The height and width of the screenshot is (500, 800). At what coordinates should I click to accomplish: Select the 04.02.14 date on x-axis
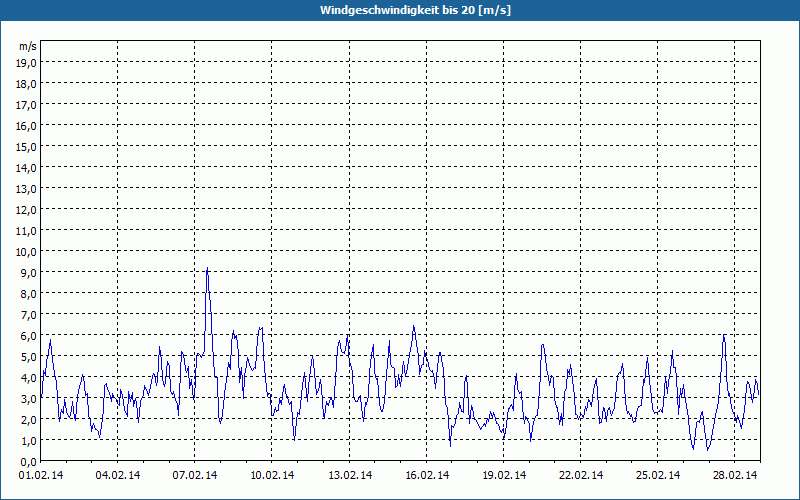pos(118,476)
